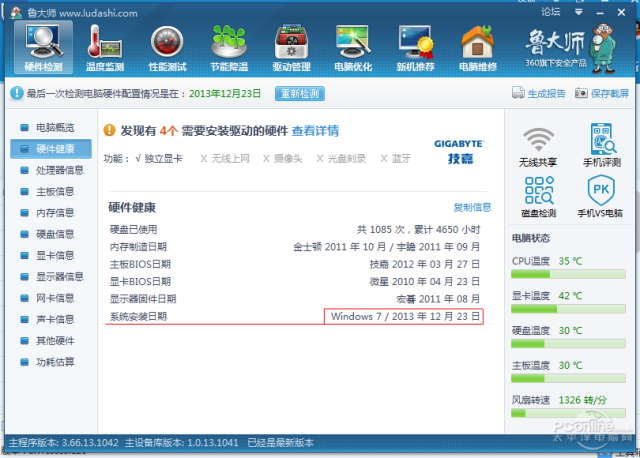
Task: Select 电脑概览 in the sidebar
Action: point(51,128)
